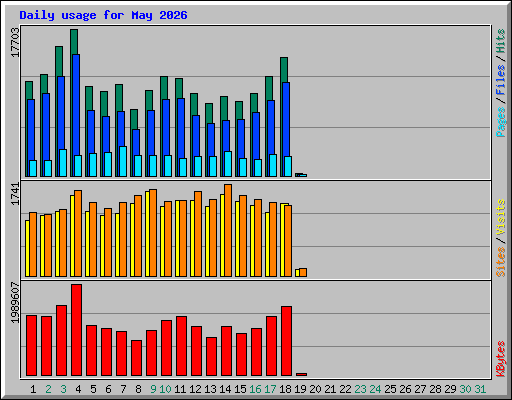Click day label 14 on the x-axis
This screenshot has height=400, width=512.
(225, 389)
